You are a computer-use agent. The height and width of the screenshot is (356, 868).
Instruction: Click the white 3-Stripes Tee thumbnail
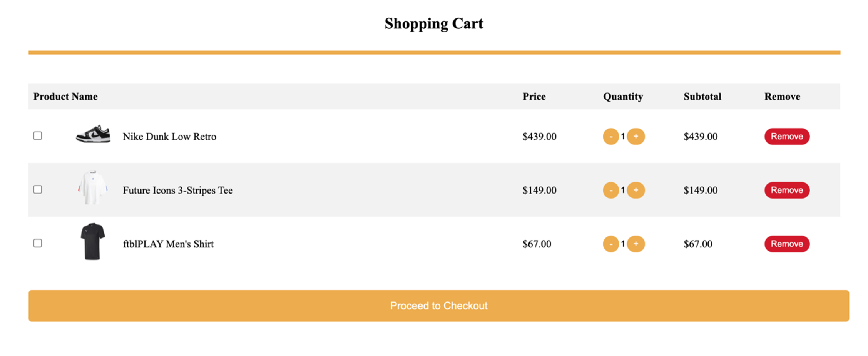pyautogui.click(x=92, y=188)
